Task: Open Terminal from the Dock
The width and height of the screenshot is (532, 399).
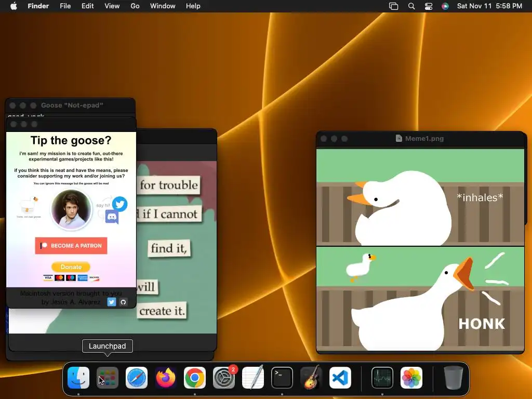Action: (x=282, y=378)
